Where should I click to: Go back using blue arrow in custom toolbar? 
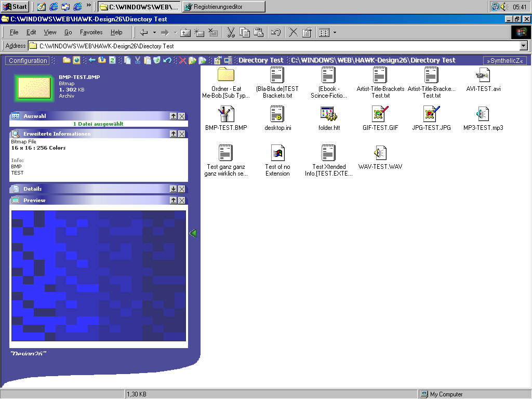pyautogui.click(x=92, y=60)
